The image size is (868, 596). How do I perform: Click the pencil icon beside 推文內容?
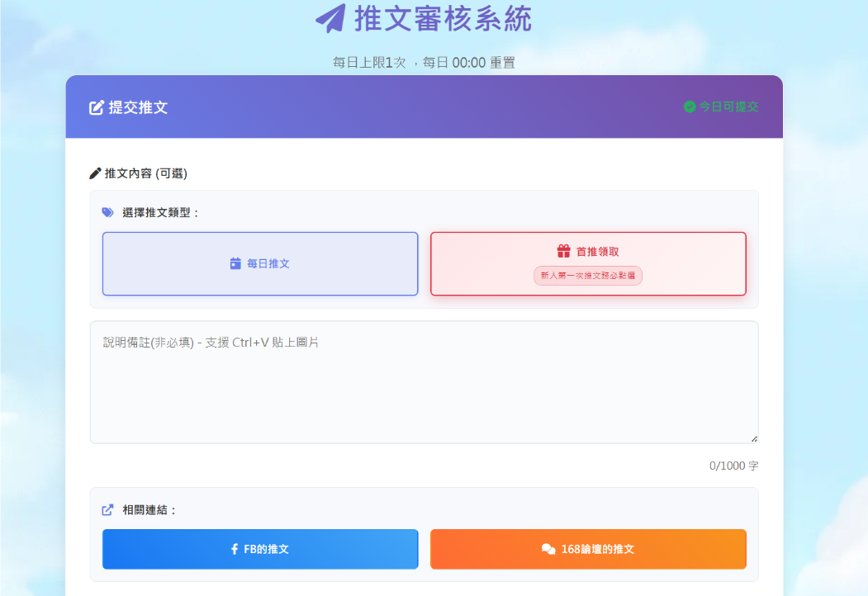pyautogui.click(x=95, y=173)
